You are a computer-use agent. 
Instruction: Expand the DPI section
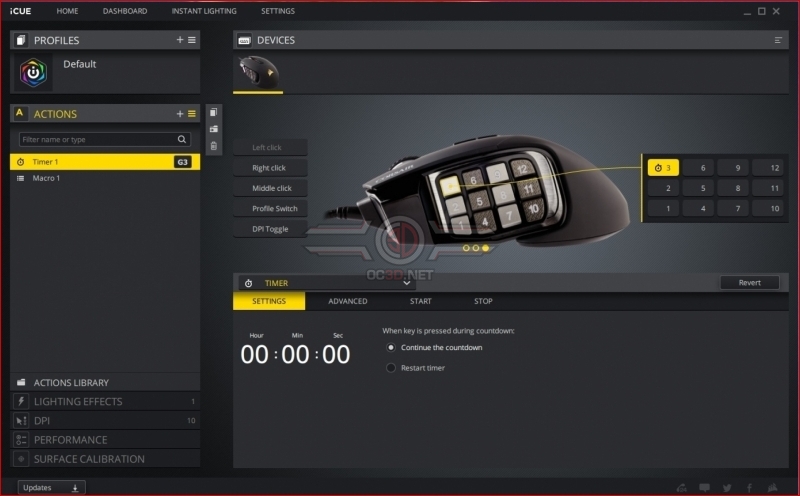click(105, 420)
